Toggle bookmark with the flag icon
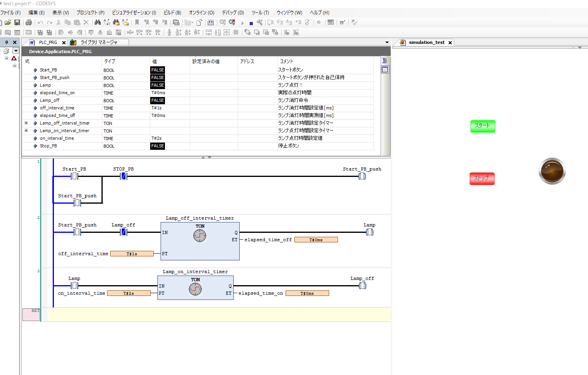The image size is (588, 375). click(137, 23)
